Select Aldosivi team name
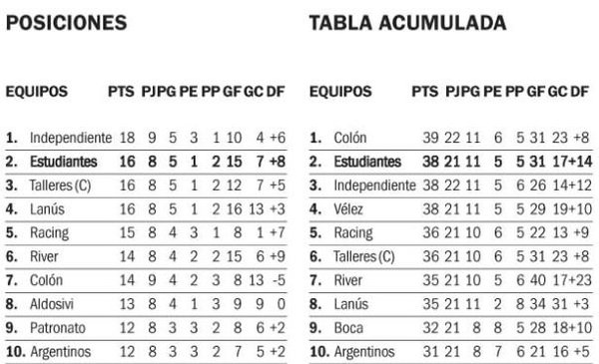 pyautogui.click(x=52, y=304)
